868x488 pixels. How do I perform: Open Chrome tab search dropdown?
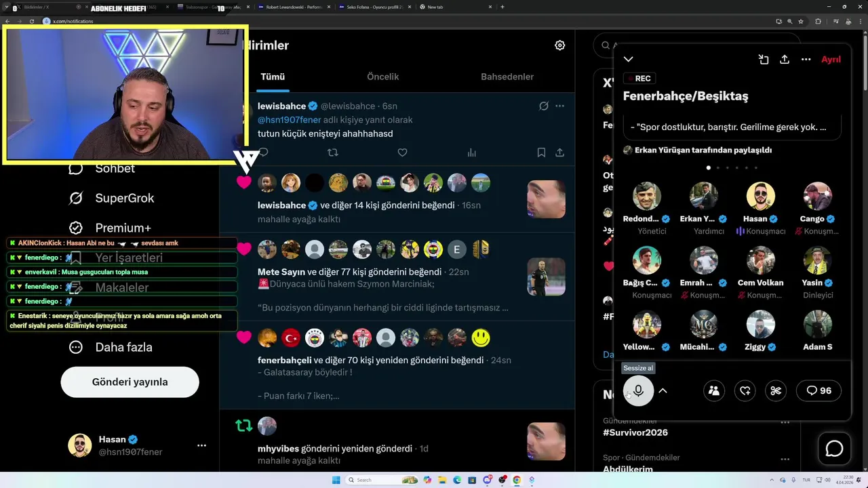7,7
